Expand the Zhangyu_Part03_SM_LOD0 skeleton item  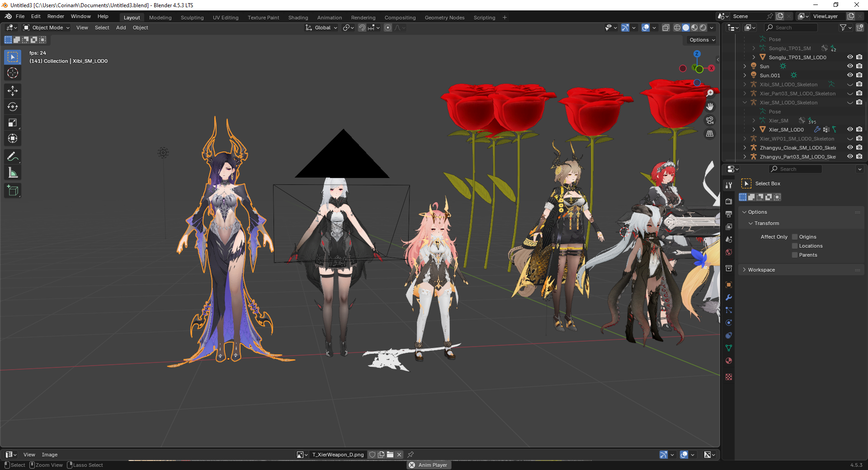[x=745, y=157]
